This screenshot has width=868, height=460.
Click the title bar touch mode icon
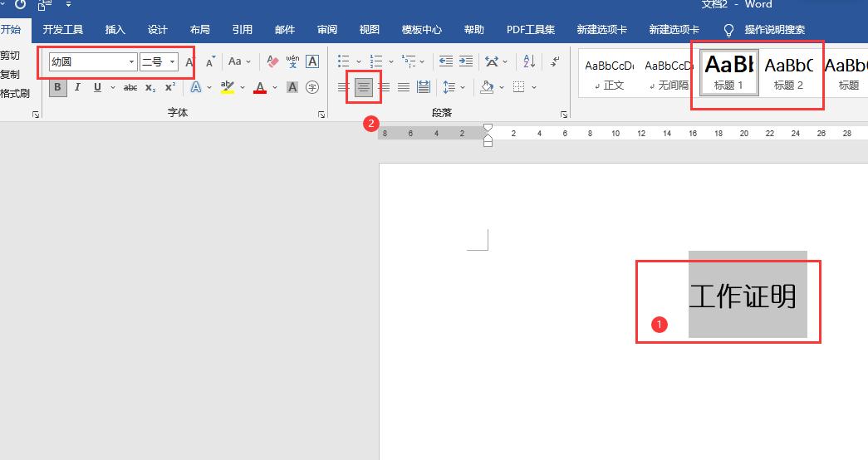tap(44, 6)
